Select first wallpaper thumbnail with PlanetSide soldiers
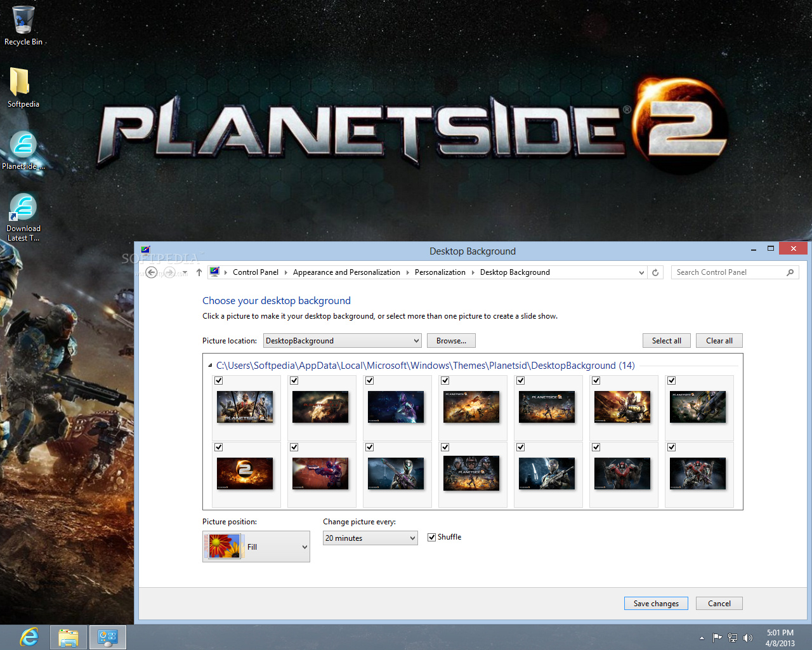This screenshot has height=650, width=812. 245,407
